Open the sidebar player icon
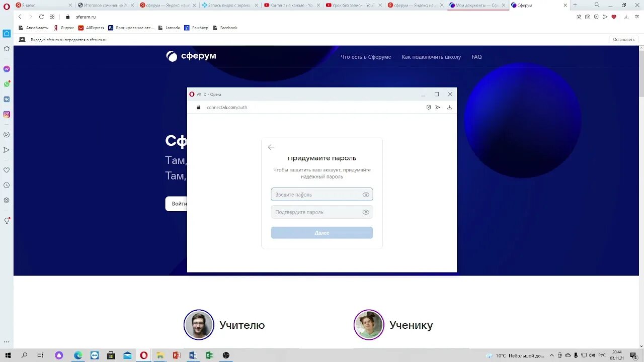Screen dimensions: 644x362 [x=7, y=135]
